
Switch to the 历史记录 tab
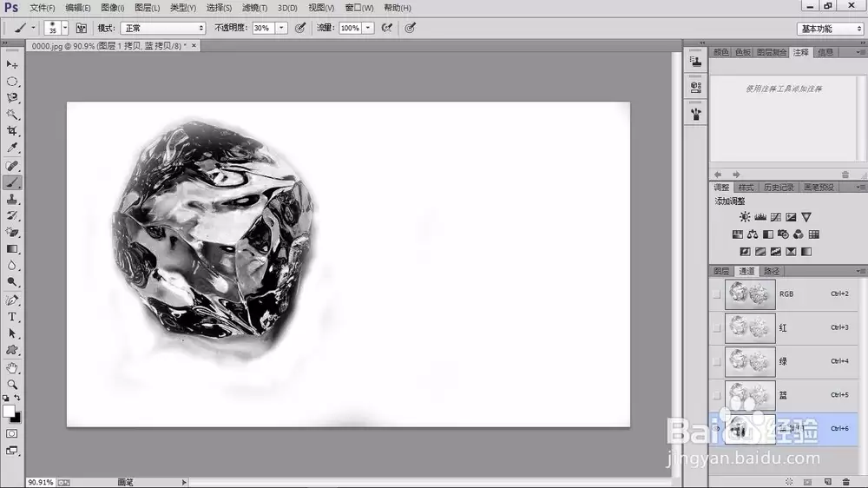pos(779,188)
